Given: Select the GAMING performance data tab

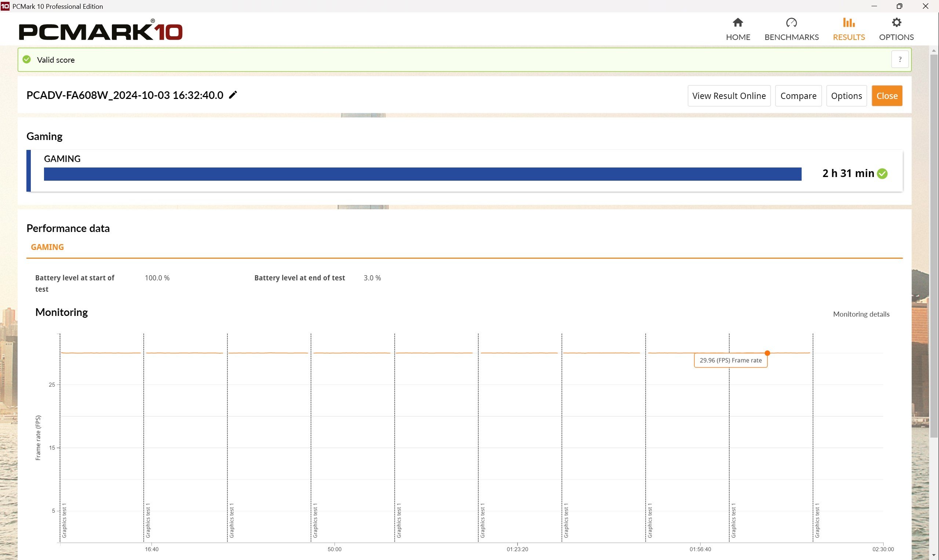Looking at the screenshot, I should [x=47, y=247].
